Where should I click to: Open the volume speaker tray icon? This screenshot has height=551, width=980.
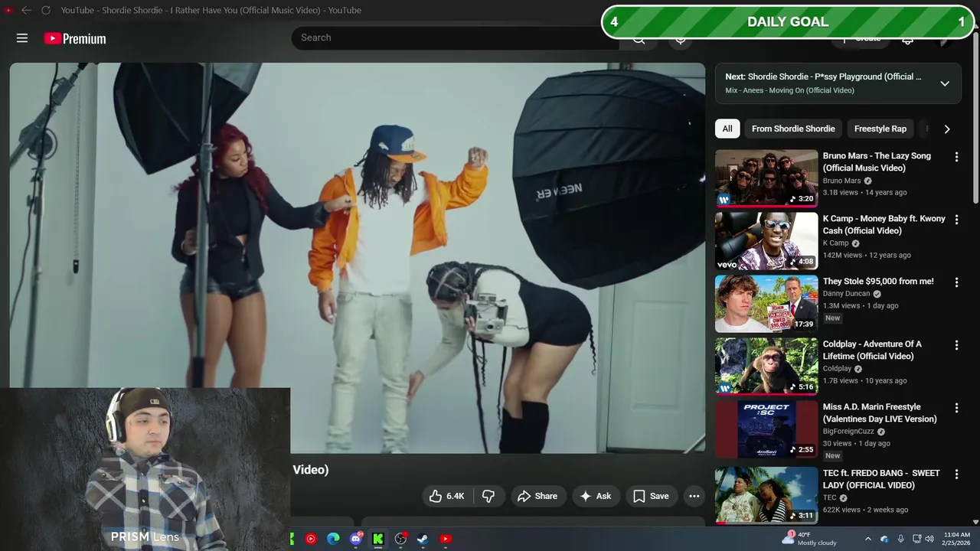[x=929, y=539]
